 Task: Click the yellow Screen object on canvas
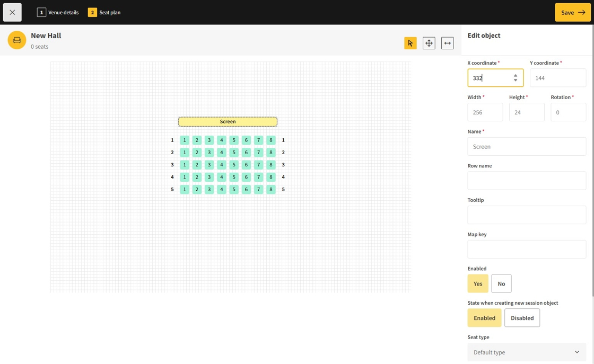pyautogui.click(x=228, y=122)
